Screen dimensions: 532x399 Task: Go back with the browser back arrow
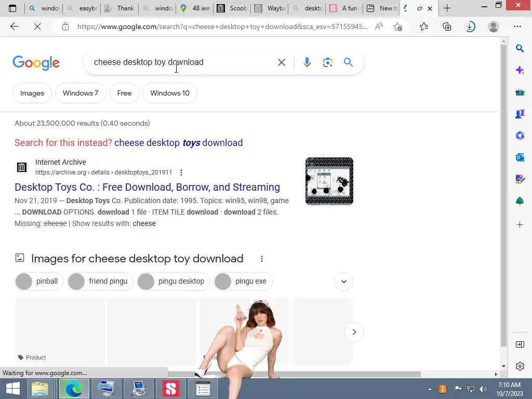pyautogui.click(x=14, y=26)
